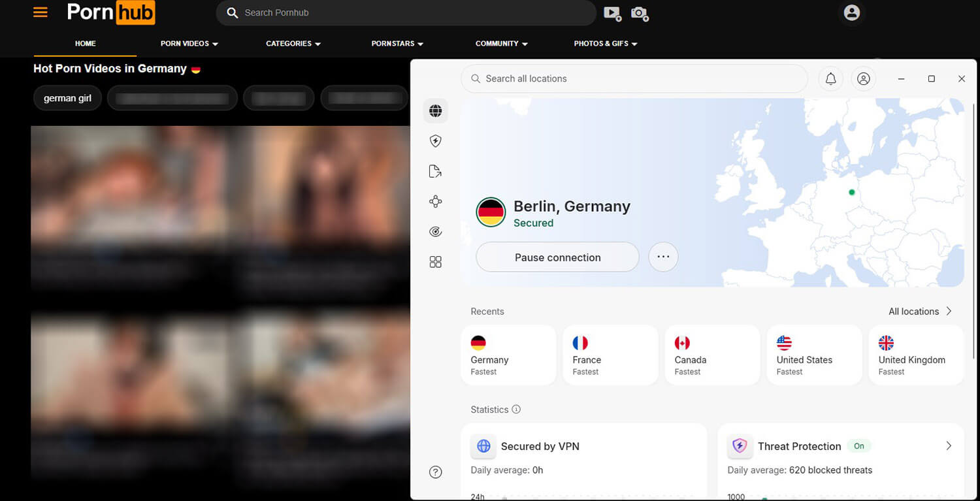
Task: Click the Threat Protection card title
Action: (799, 446)
